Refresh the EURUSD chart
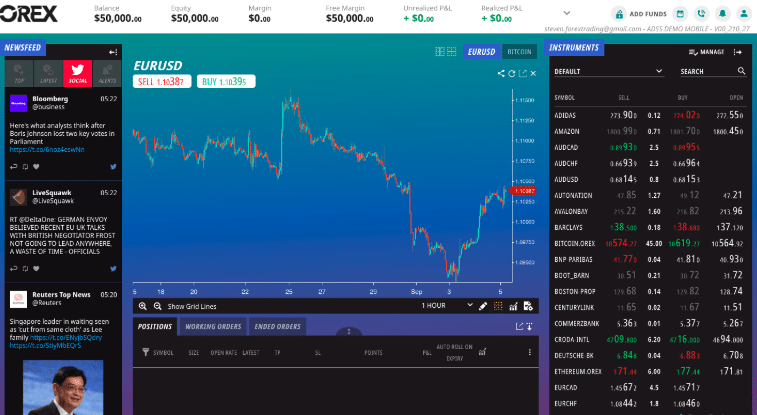 (512, 73)
